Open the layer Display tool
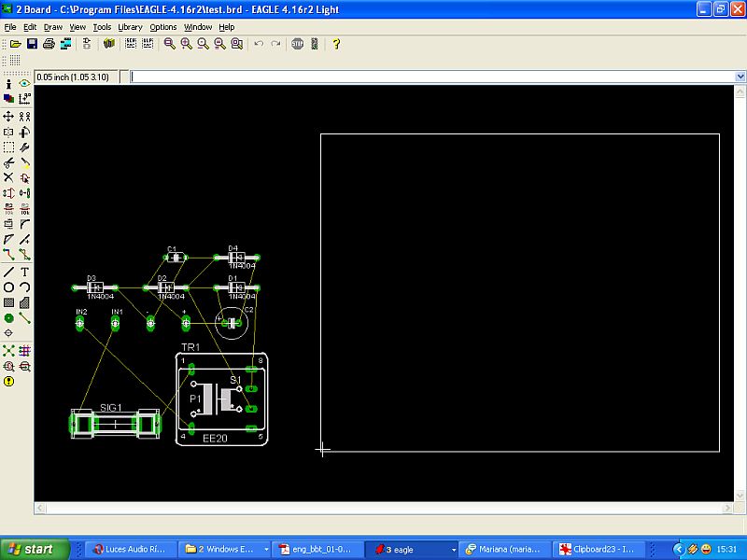Viewport: 747px width, 560px height. pos(8,99)
